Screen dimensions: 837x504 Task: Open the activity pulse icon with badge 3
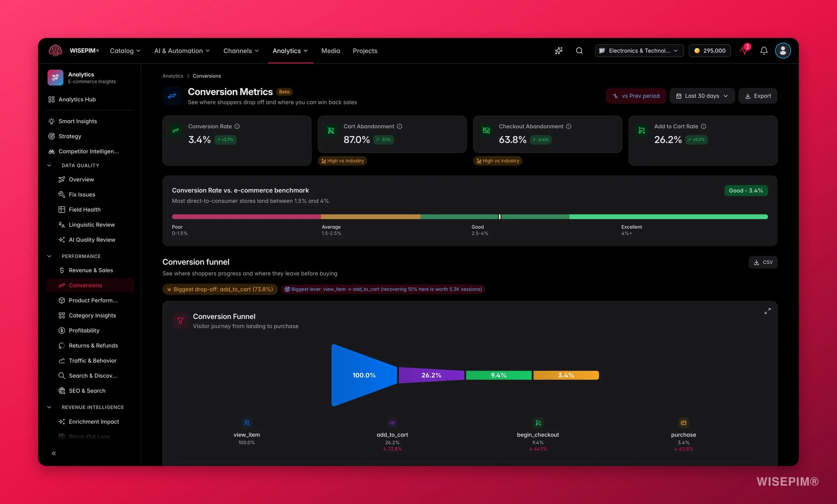click(x=744, y=50)
